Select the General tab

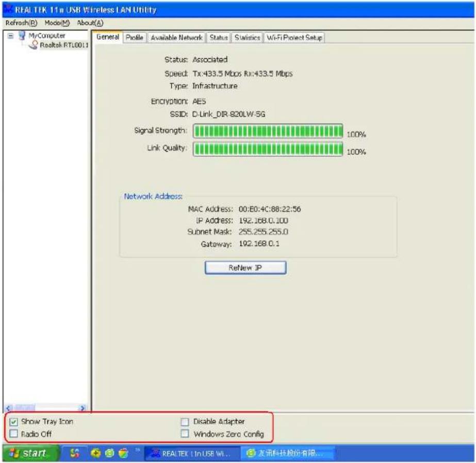(107, 37)
